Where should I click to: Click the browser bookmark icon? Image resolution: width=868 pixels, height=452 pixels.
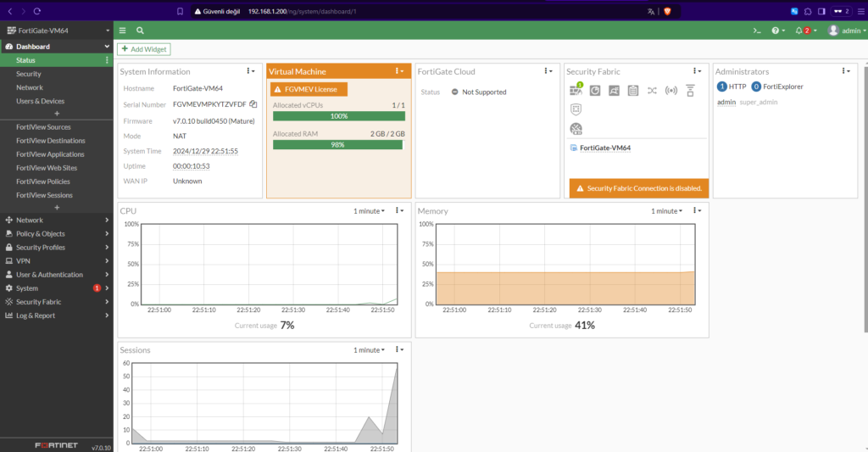point(180,11)
